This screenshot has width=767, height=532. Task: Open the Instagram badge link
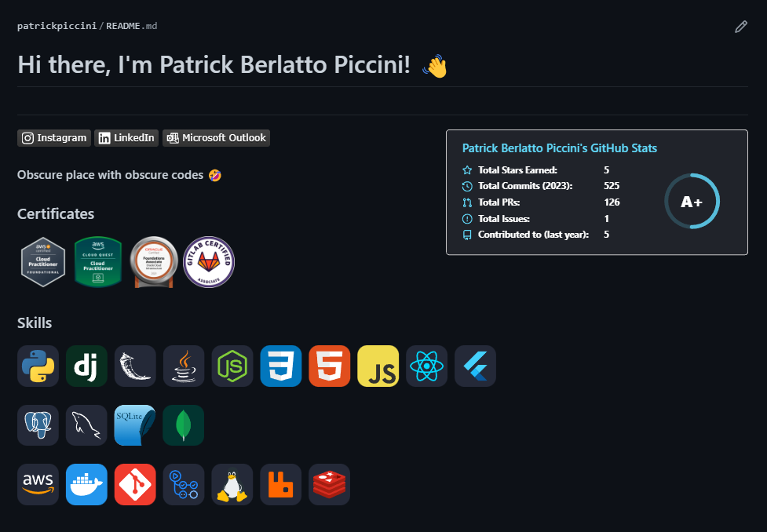coord(54,138)
